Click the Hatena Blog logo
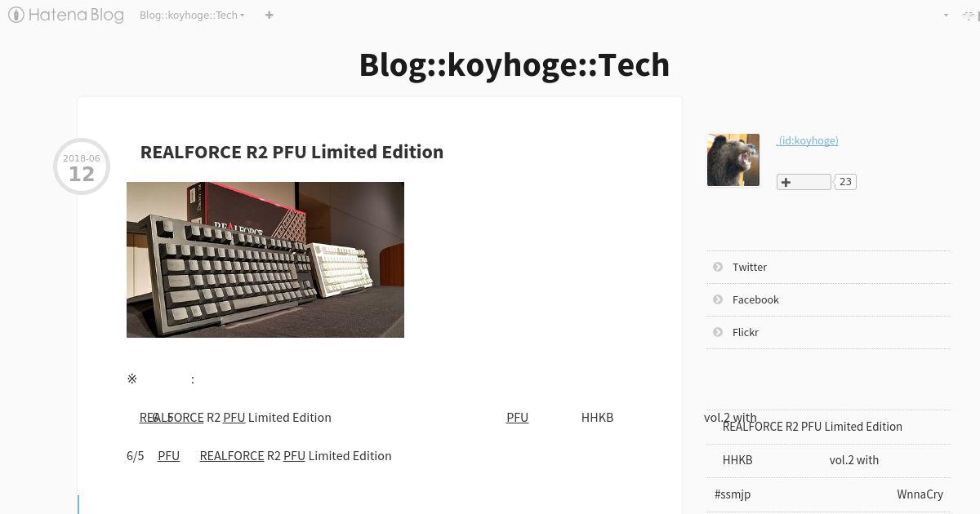Screen dimensions: 980x514 (66, 15)
